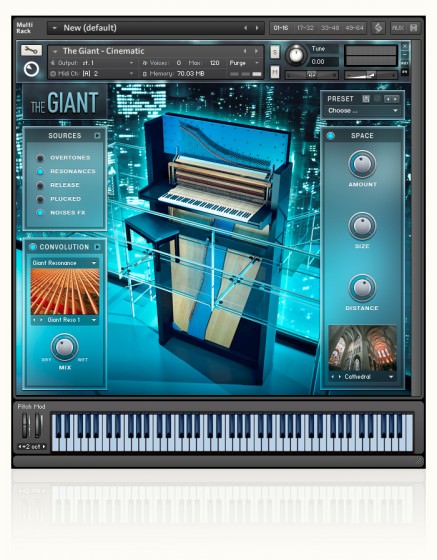This screenshot has width=437, height=560.
Task: Solo the instrument with S button
Action: [x=275, y=52]
